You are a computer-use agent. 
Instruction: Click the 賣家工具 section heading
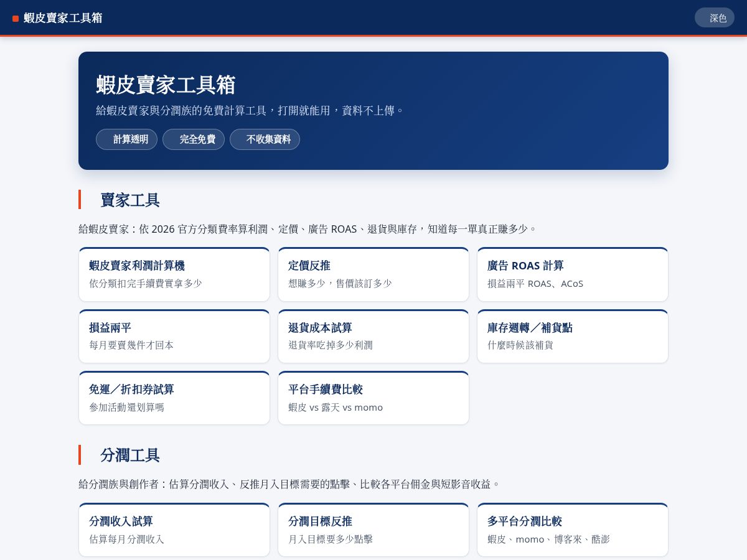point(130,200)
